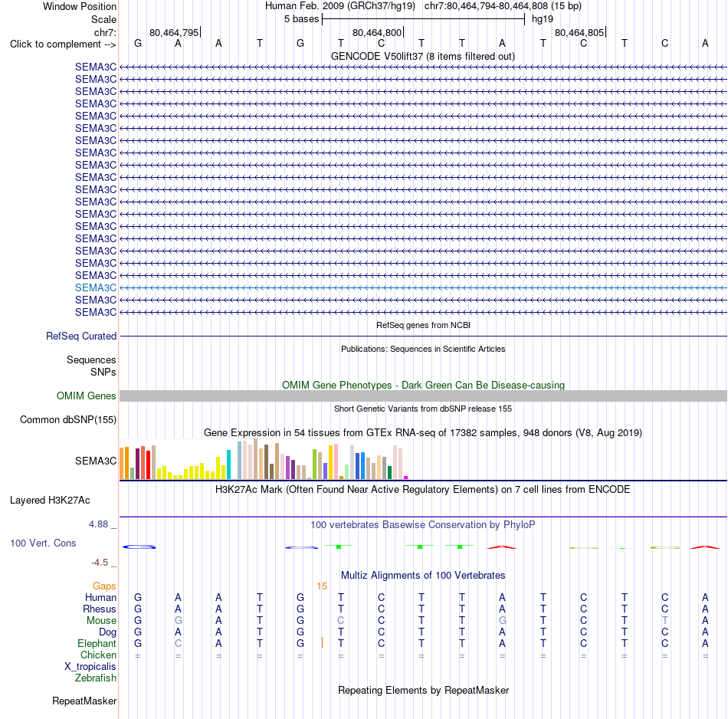Click coordinate label 80,464,800
This screenshot has width=728, height=719.
377,32
